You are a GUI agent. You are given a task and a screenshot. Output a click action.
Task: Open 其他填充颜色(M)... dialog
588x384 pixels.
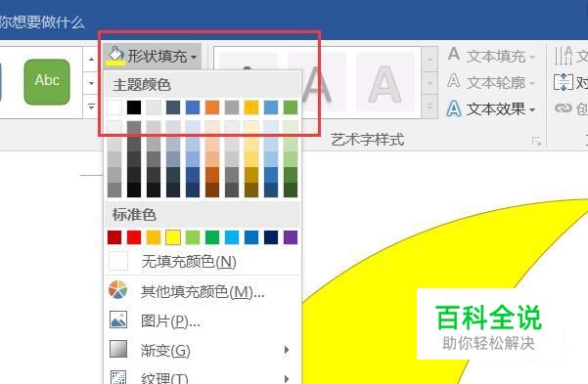(203, 291)
